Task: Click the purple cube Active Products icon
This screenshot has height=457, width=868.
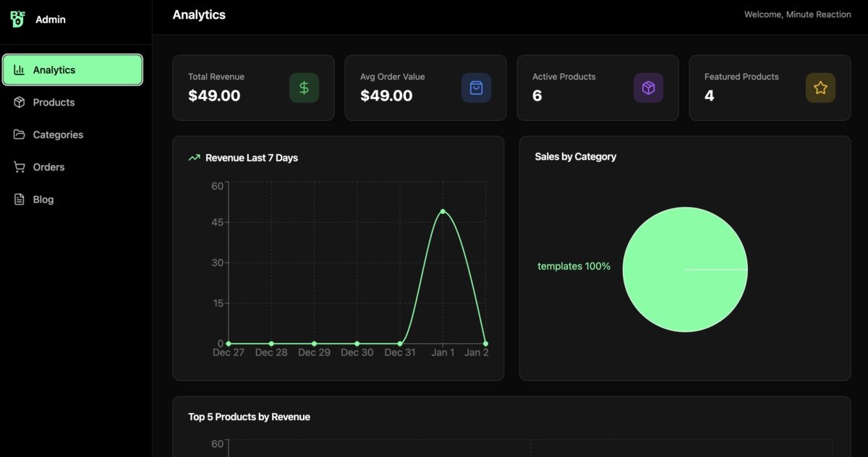Action: (648, 87)
